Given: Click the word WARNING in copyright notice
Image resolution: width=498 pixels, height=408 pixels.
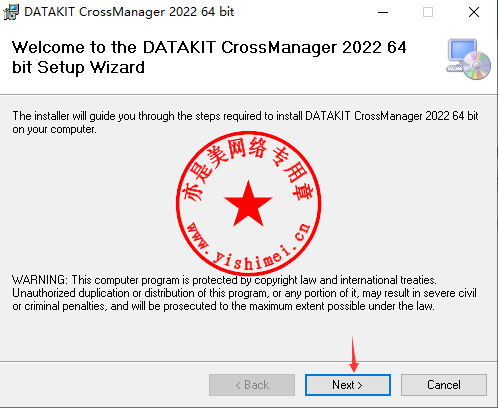Looking at the screenshot, I should click(39, 279).
